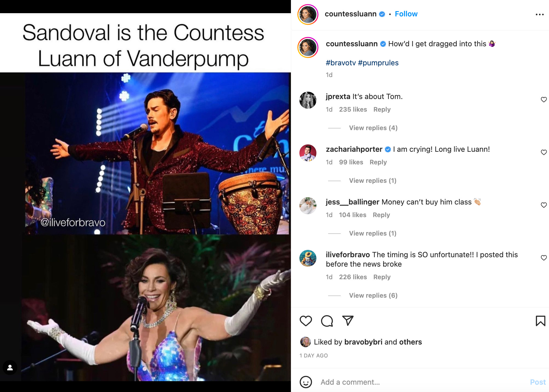Share the post via paper plane icon
Image resolution: width=549 pixels, height=392 pixels.
coord(348,321)
